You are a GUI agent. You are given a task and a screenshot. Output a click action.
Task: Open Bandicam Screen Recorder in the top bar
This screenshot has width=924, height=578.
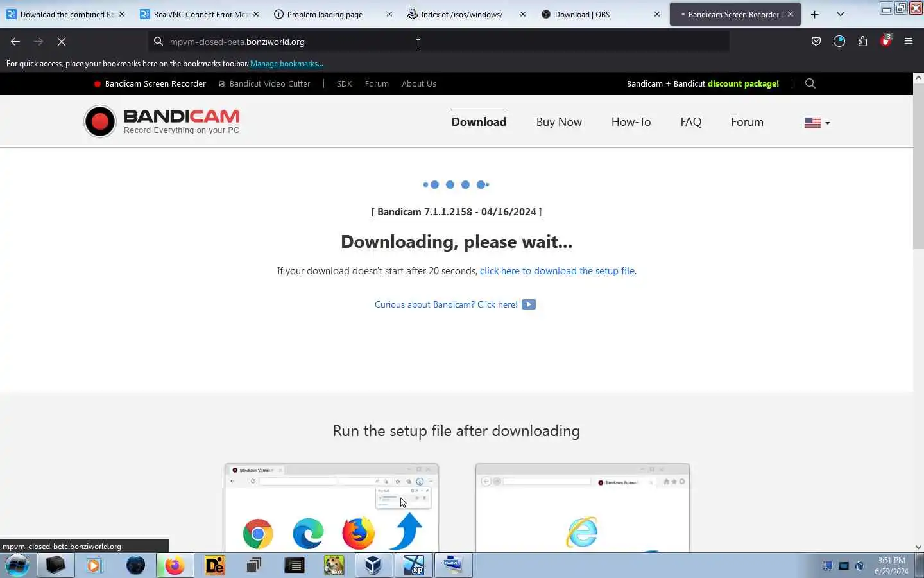point(150,84)
